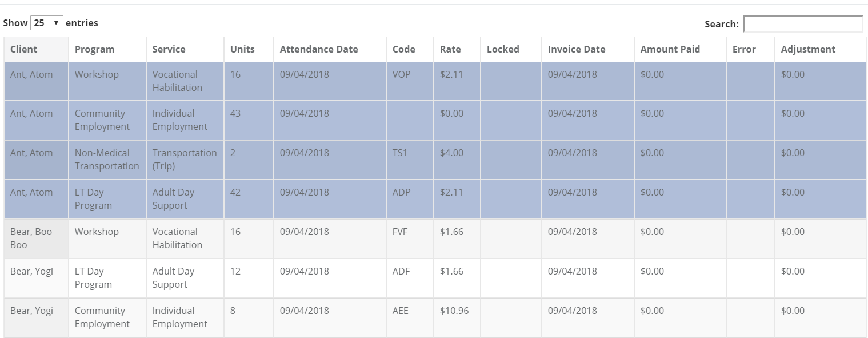The image size is (868, 338).
Task: Select the Non-Medical Transportation row
Action: tap(107, 160)
